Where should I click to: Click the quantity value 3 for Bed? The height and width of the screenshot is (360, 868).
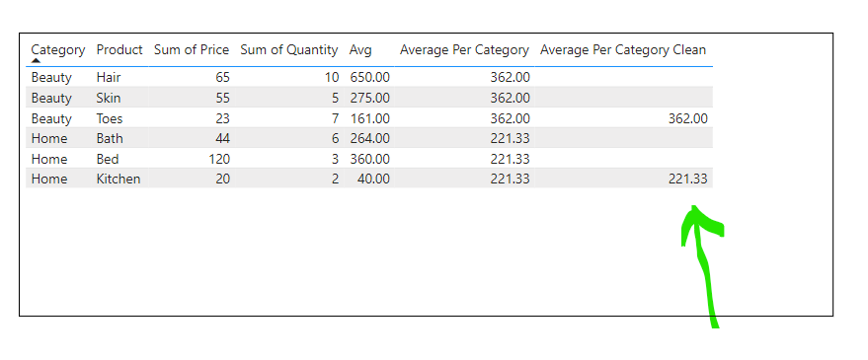(x=335, y=159)
